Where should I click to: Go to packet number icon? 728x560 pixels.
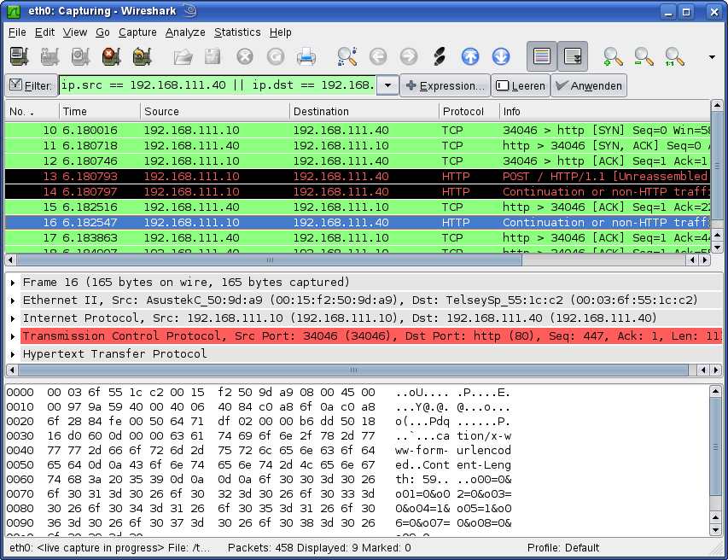(x=440, y=56)
